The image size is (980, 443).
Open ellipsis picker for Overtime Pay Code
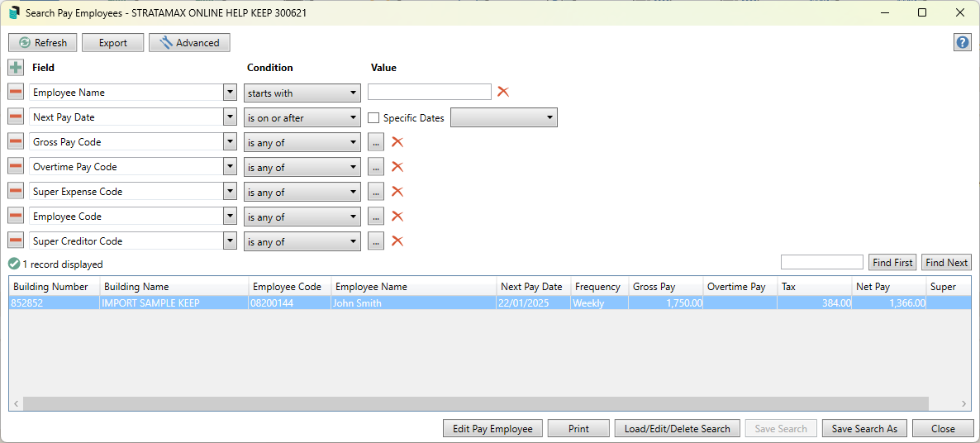tap(376, 167)
